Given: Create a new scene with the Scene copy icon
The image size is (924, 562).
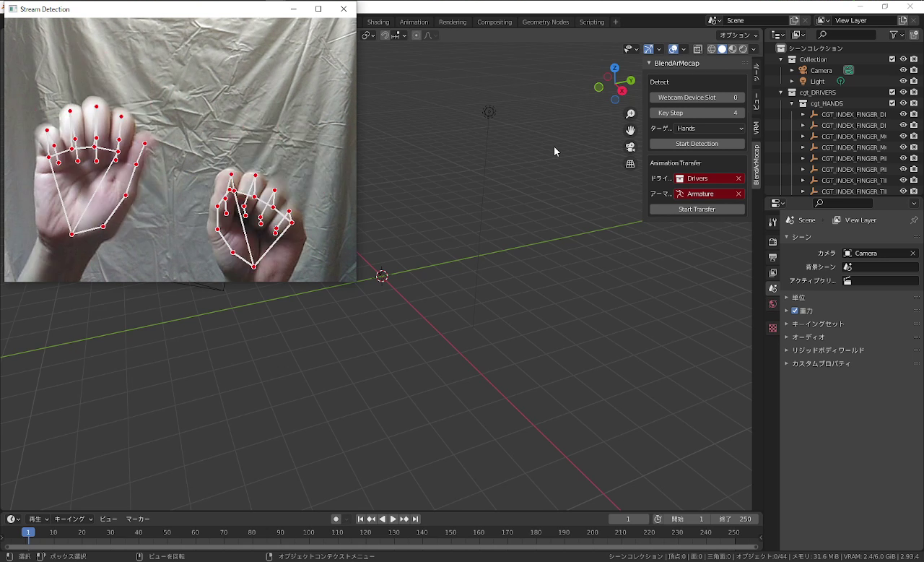Looking at the screenshot, I should click(x=795, y=21).
